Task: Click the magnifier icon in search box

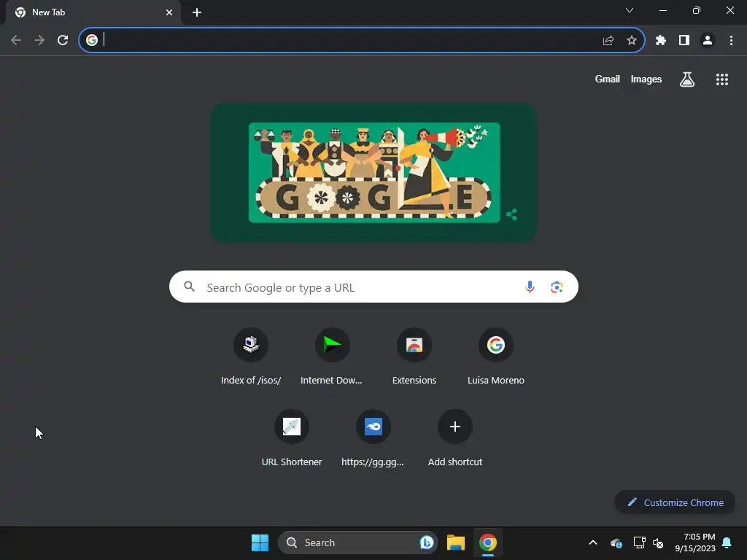Action: [189, 287]
